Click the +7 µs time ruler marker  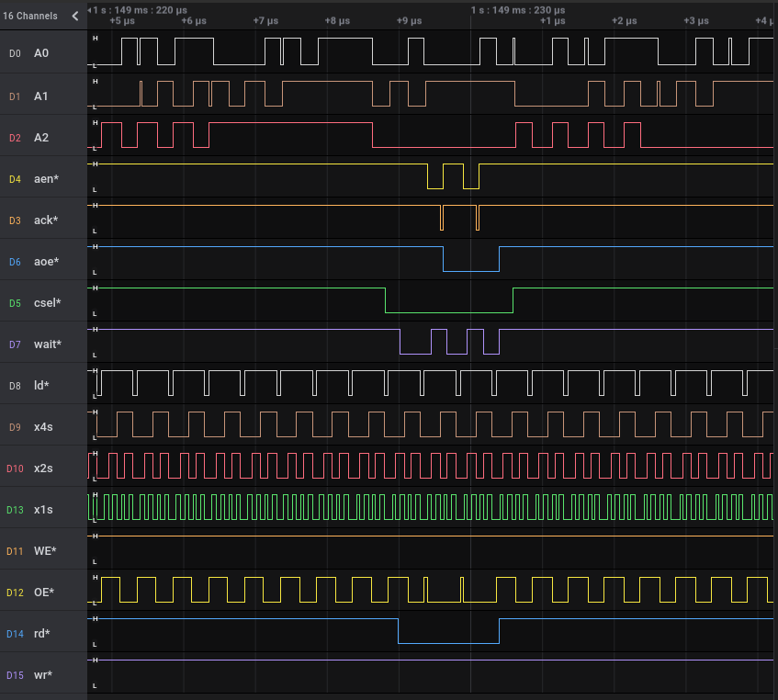(265, 21)
